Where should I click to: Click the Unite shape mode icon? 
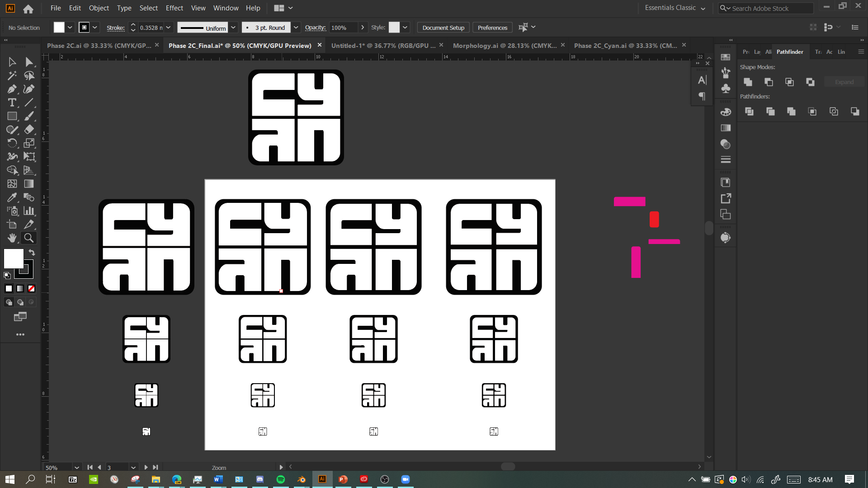point(748,82)
